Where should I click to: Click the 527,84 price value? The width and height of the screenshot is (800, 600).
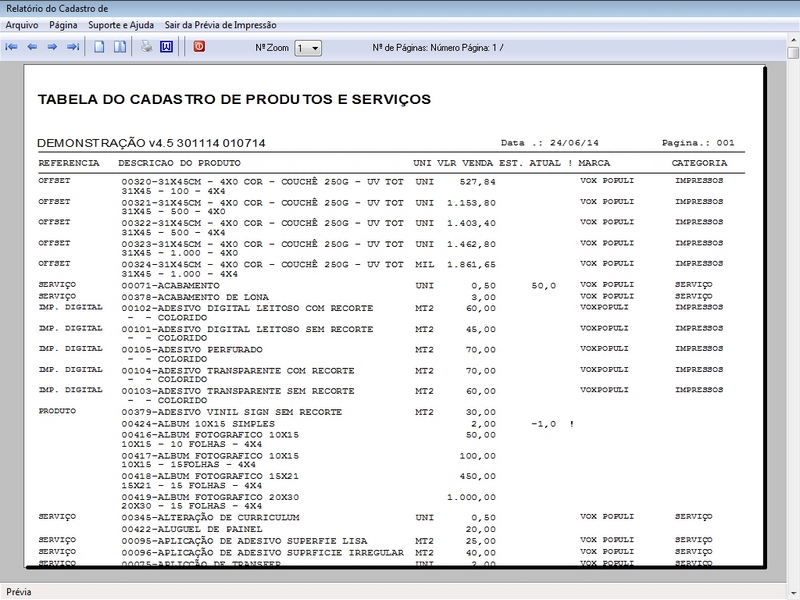pos(477,182)
